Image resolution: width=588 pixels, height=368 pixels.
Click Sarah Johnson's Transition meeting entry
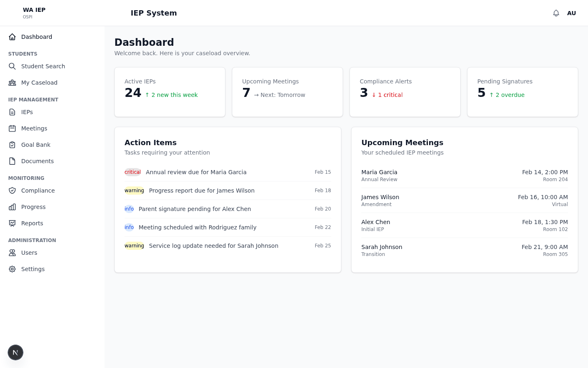click(464, 250)
